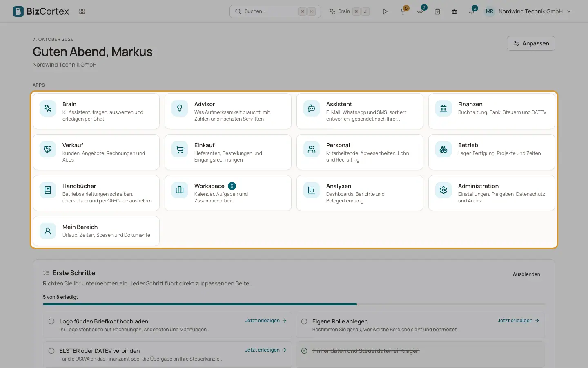The height and width of the screenshot is (368, 588).
Task: Click the Anpassen button
Action: tap(531, 43)
